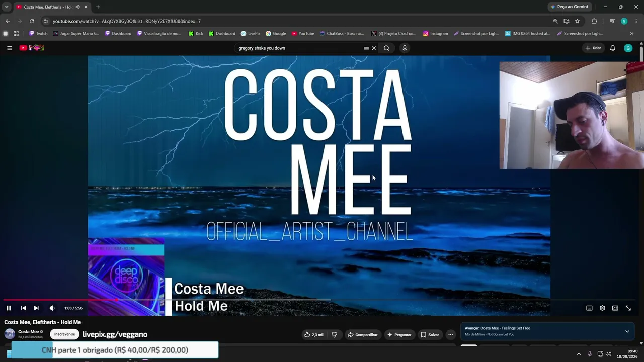644x362 pixels.
Task: Open the YouTube bookmark
Action: point(303,34)
